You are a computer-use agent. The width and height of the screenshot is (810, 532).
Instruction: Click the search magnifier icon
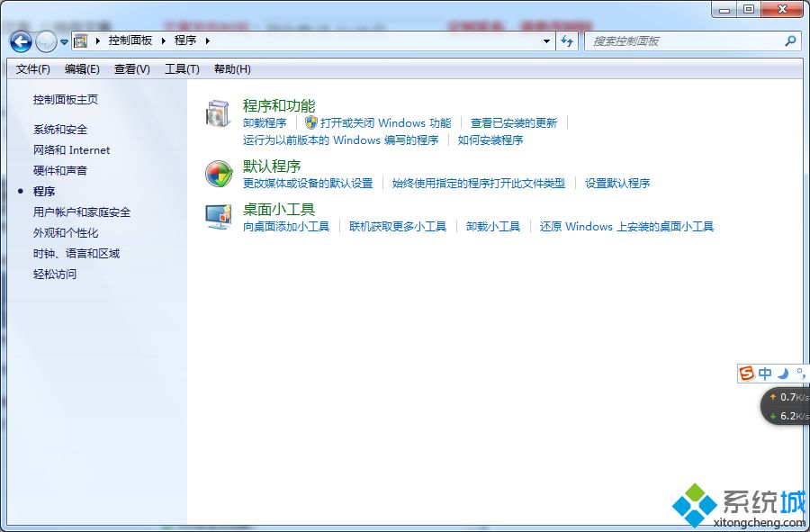coord(790,41)
